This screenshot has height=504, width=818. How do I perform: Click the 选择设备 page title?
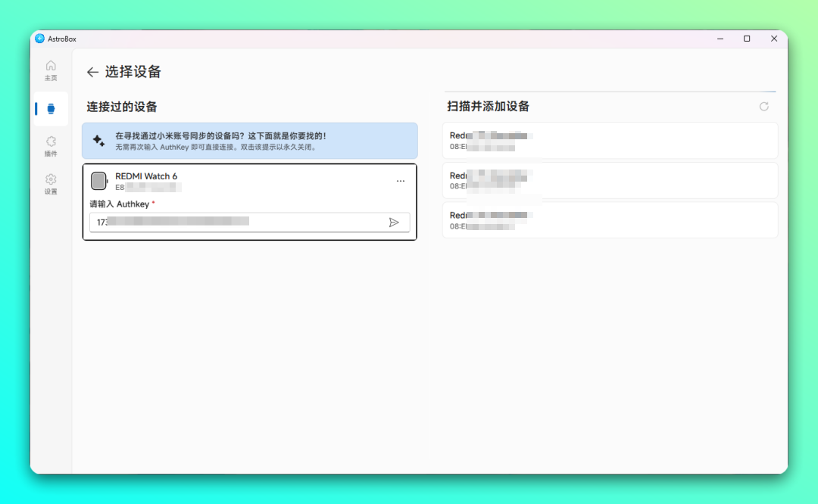(135, 72)
